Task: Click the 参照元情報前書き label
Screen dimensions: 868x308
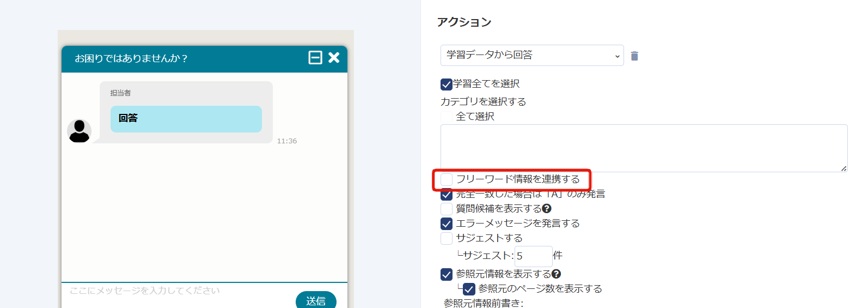Action: point(484,303)
